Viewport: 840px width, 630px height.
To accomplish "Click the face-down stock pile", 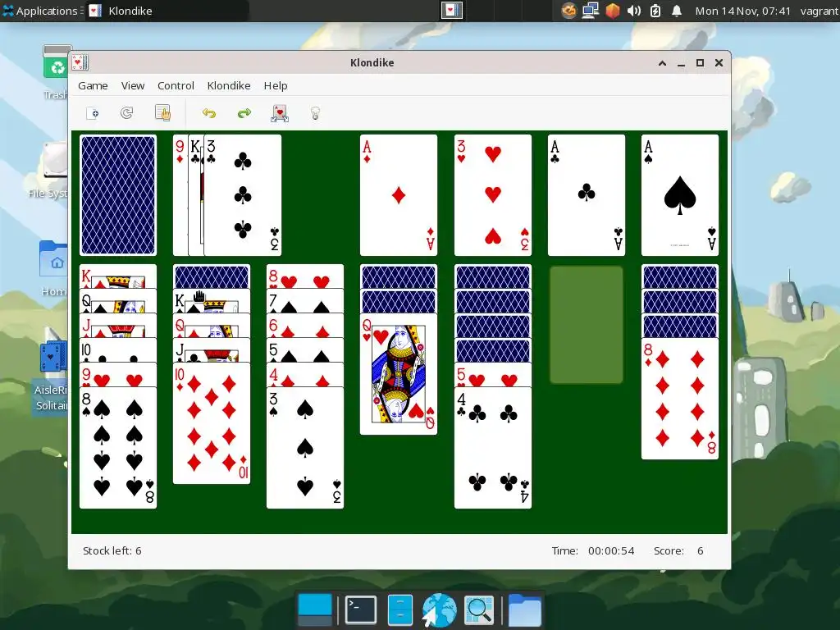I will click(x=118, y=195).
